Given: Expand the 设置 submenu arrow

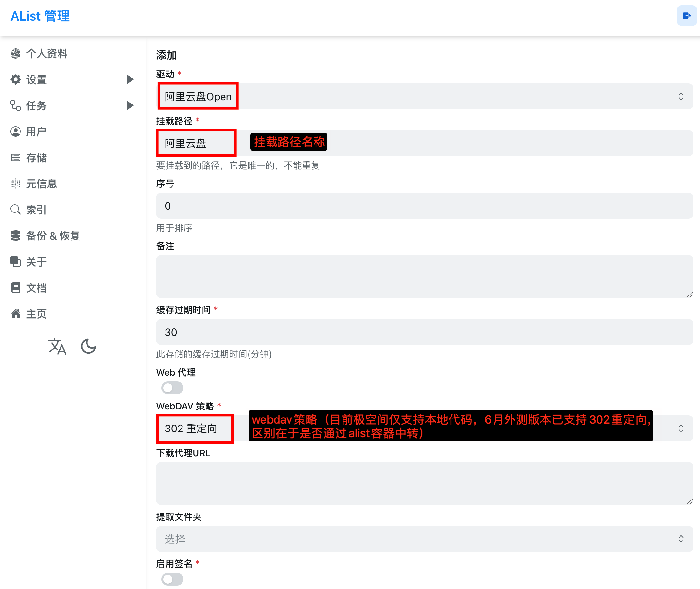Looking at the screenshot, I should click(130, 79).
